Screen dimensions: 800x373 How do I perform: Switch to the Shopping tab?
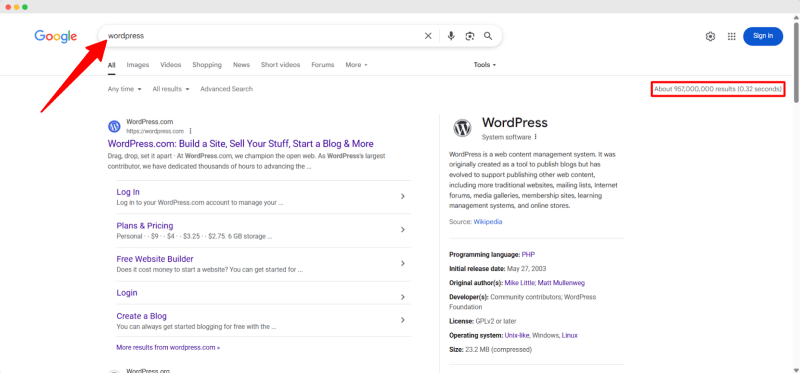(x=207, y=65)
